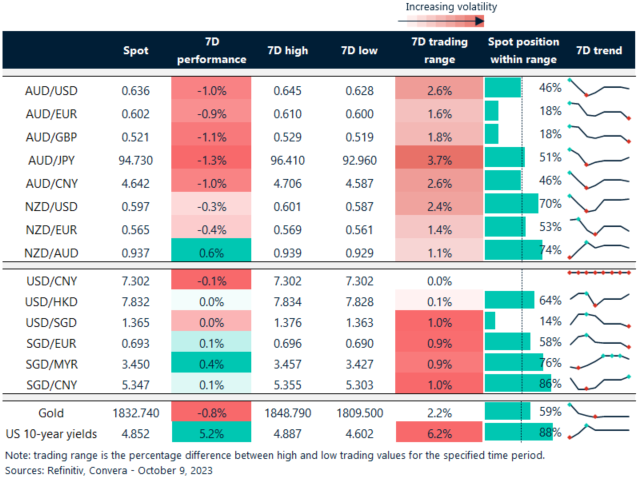Image resolution: width=640 pixels, height=481 pixels.
Task: Select the USD/HKD row label
Action: point(52,298)
